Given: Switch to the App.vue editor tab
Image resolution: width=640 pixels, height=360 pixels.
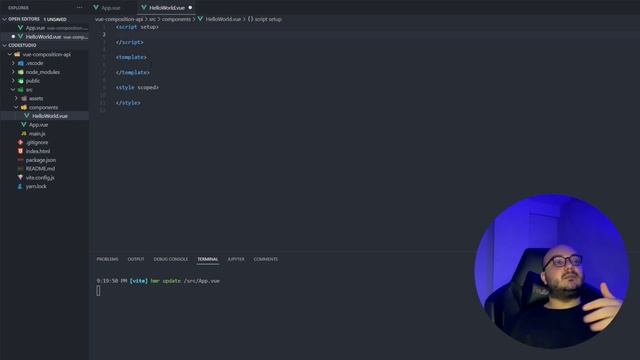Looking at the screenshot, I should tap(111, 8).
